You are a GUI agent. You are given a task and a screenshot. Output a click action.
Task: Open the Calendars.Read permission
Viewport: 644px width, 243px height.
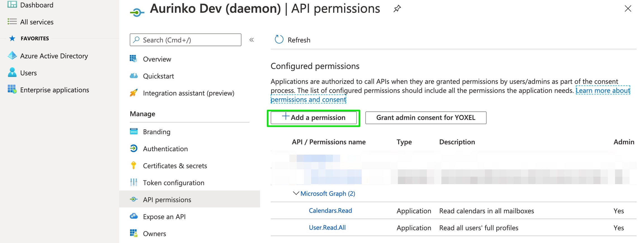click(x=330, y=210)
